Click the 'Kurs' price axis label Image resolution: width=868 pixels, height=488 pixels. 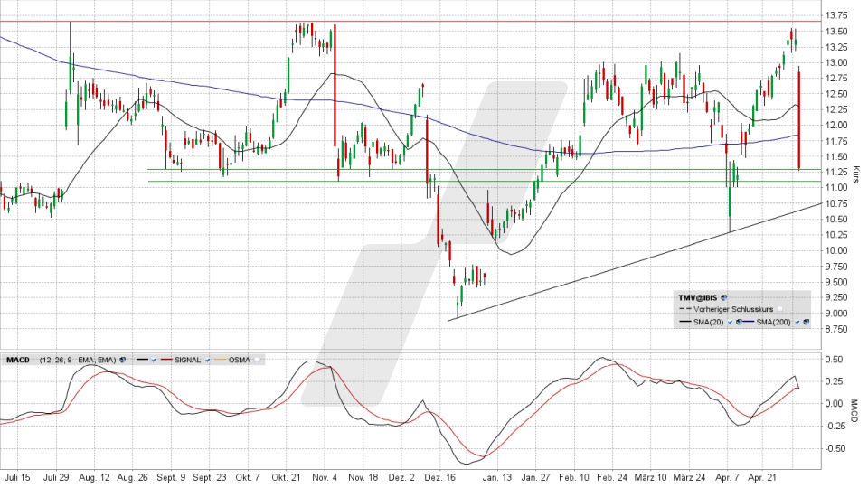click(854, 172)
